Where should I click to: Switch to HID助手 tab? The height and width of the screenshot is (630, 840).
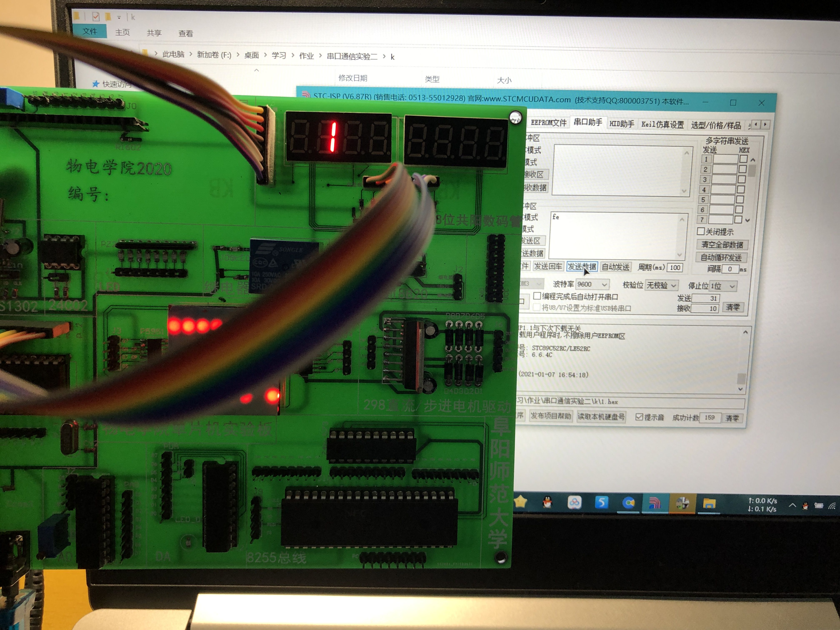622,124
